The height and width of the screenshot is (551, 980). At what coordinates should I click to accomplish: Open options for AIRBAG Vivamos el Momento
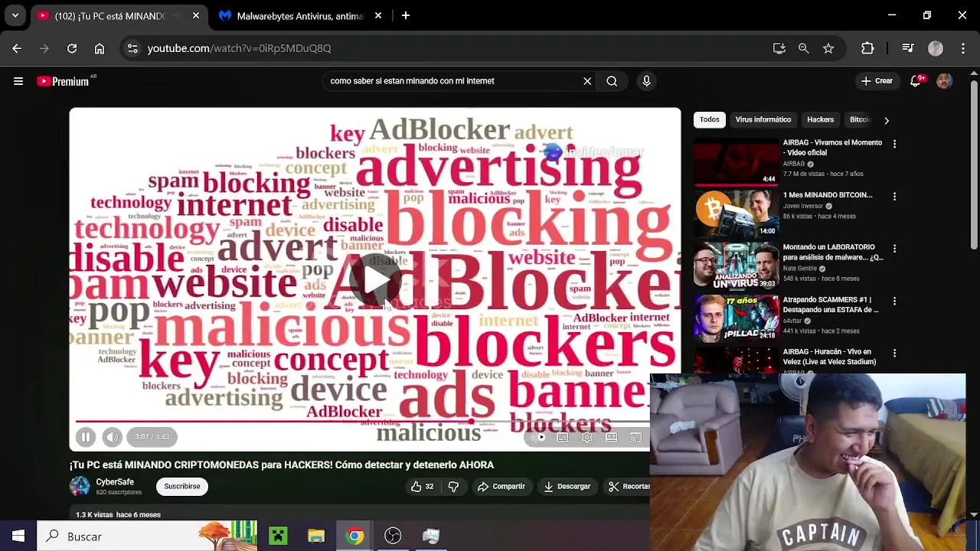click(x=894, y=144)
